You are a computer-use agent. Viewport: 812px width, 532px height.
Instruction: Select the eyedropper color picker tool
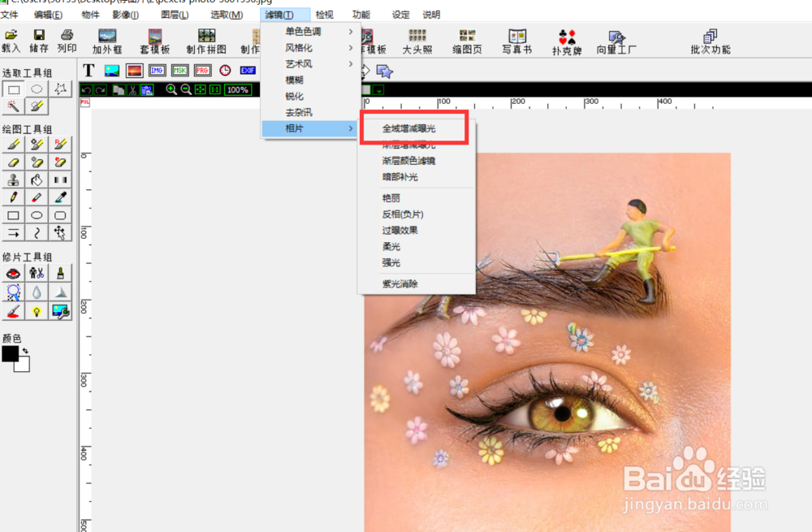[60, 197]
